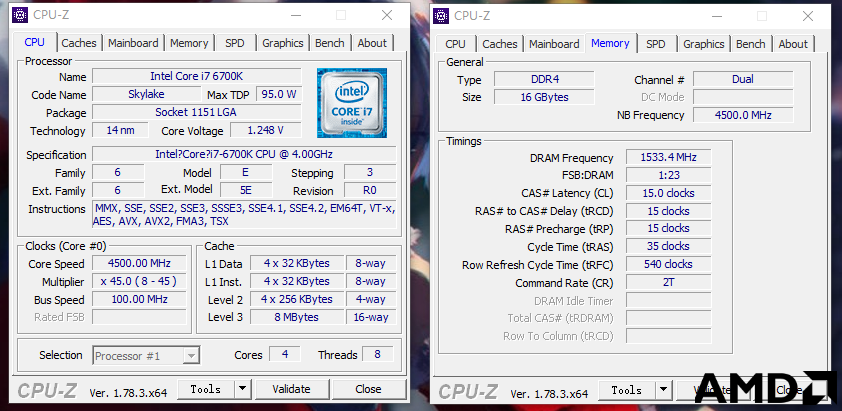Select the CPU tab in left CPU-Z window
The height and width of the screenshot is (411, 842).
[x=35, y=42]
